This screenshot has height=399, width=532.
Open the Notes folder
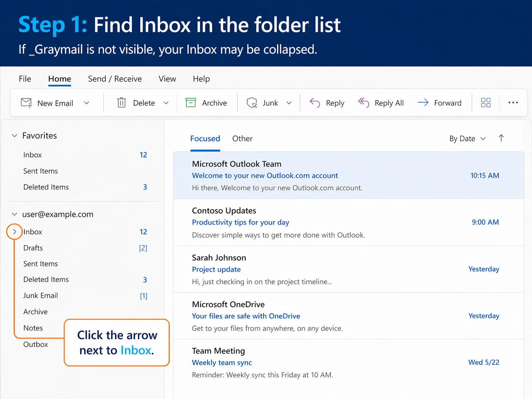[x=33, y=328]
